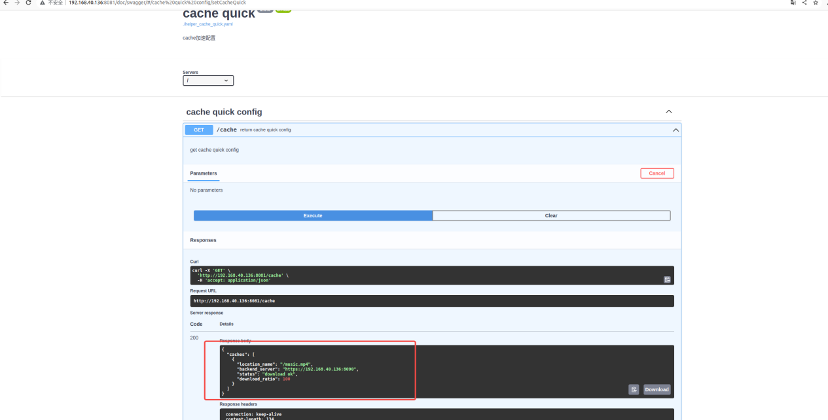The height and width of the screenshot is (420, 828).
Task: Click the Responses section heading
Action: (x=203, y=240)
